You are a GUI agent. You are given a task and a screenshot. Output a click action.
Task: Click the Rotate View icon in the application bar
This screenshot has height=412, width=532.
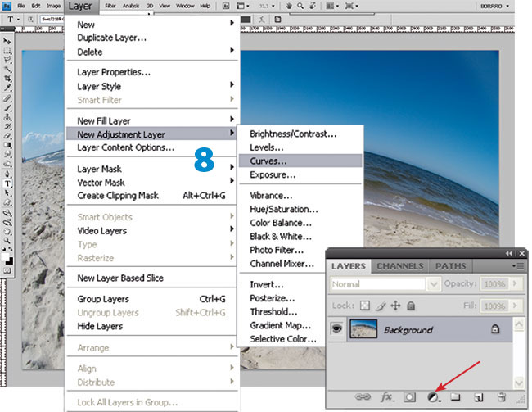(313, 6)
